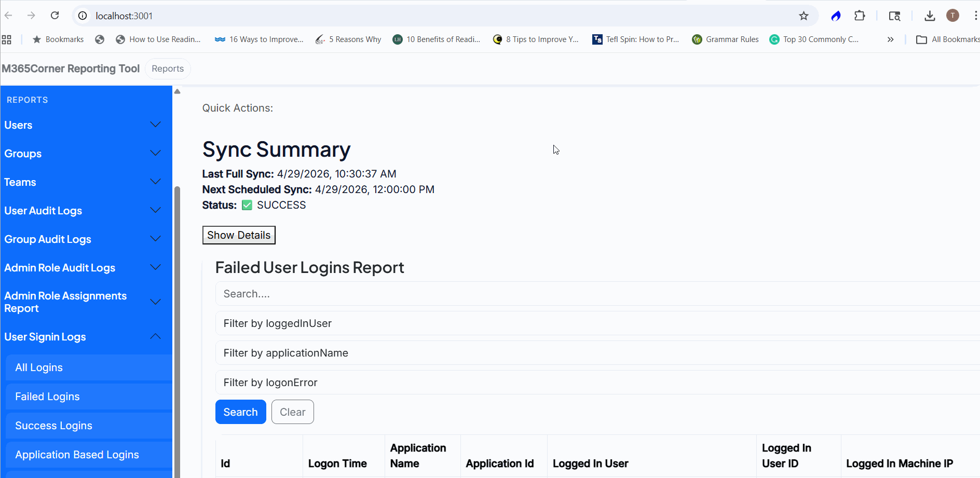Reload the page with the refresh icon
980x478 pixels.
(x=55, y=16)
